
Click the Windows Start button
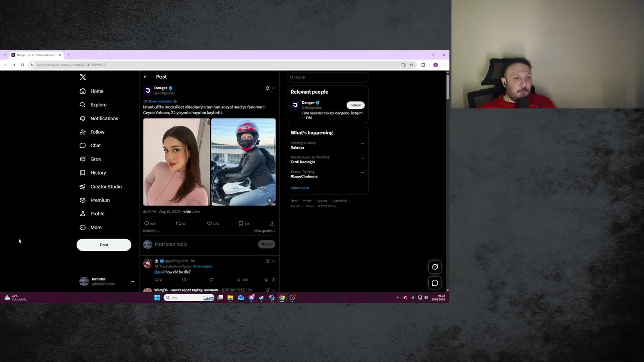click(x=157, y=298)
